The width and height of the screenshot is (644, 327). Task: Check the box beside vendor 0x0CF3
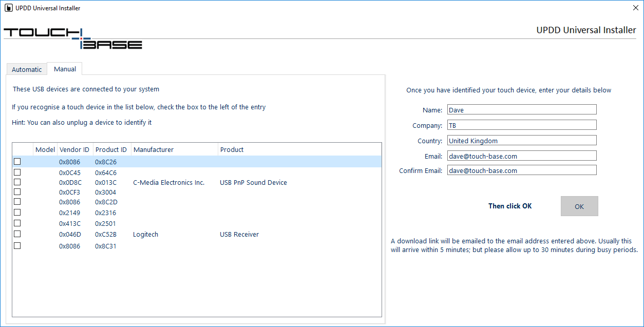point(17,191)
